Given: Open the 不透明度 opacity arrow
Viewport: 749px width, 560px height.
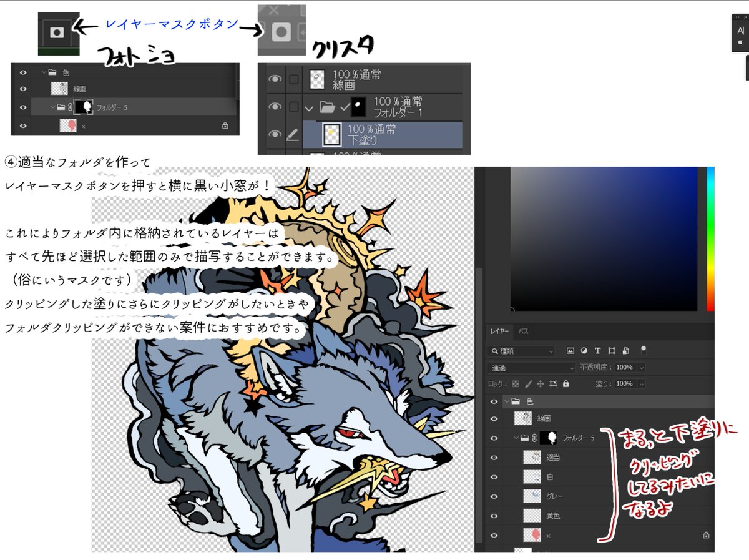Looking at the screenshot, I should (642, 368).
